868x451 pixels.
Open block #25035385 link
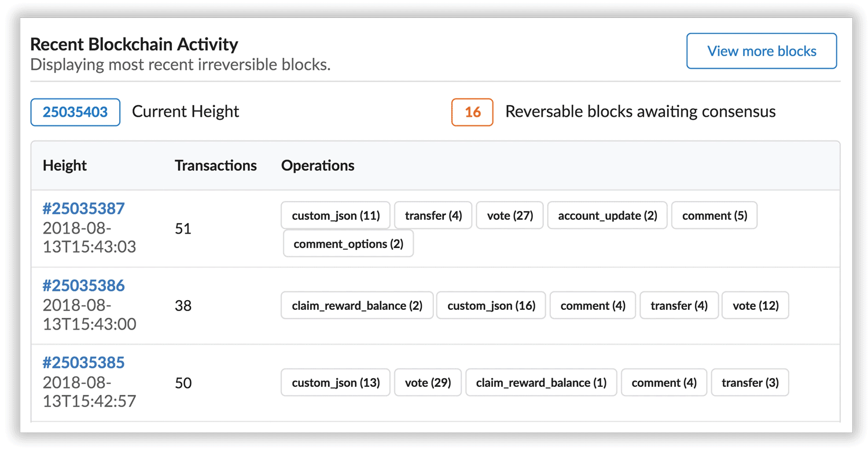click(x=84, y=363)
